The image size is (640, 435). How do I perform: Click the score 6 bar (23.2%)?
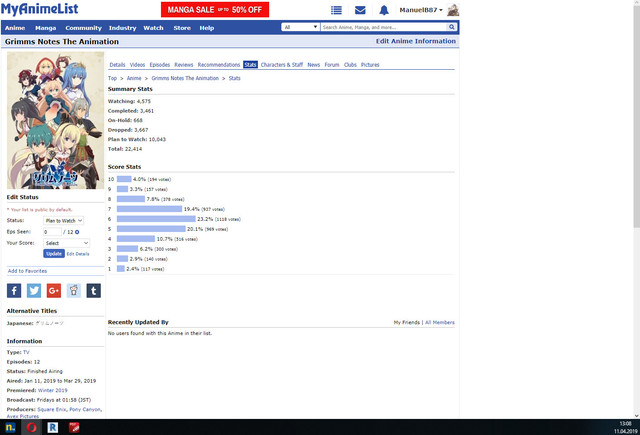(156, 219)
